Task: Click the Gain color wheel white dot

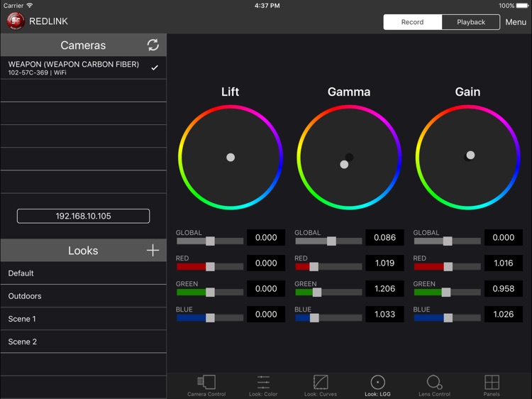Action: (470, 155)
